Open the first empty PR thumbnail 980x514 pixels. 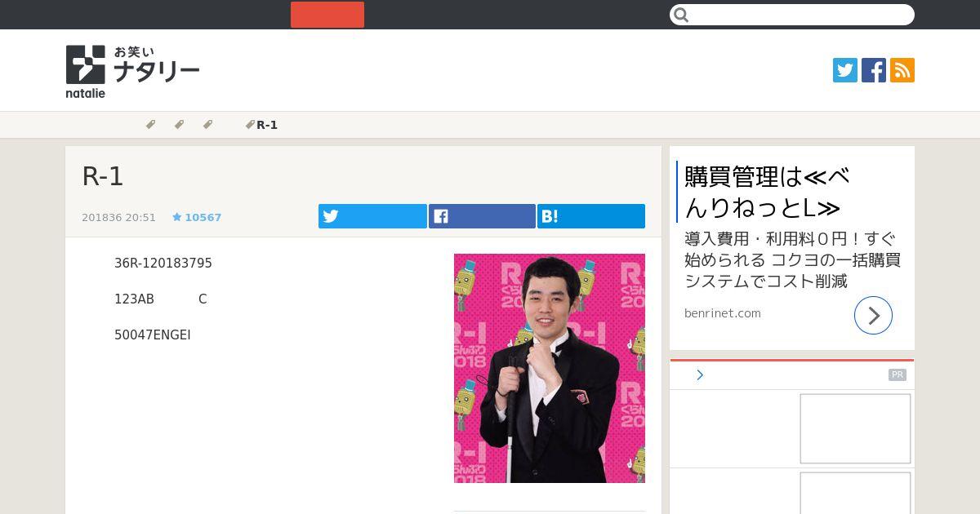pyautogui.click(x=855, y=428)
